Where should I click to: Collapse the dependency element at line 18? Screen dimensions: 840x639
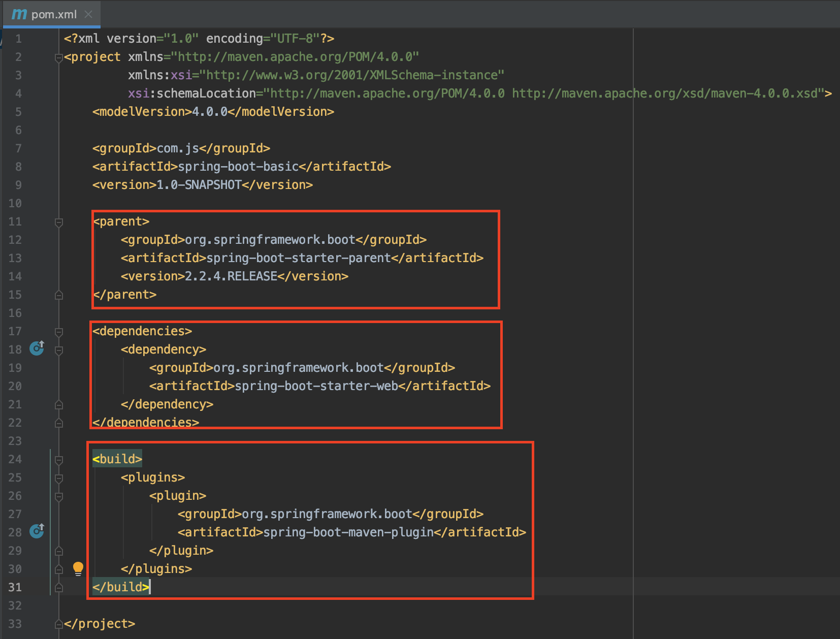click(58, 349)
